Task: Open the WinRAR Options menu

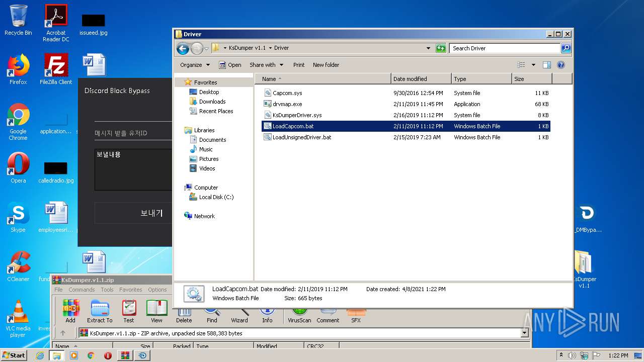Action: tap(157, 290)
